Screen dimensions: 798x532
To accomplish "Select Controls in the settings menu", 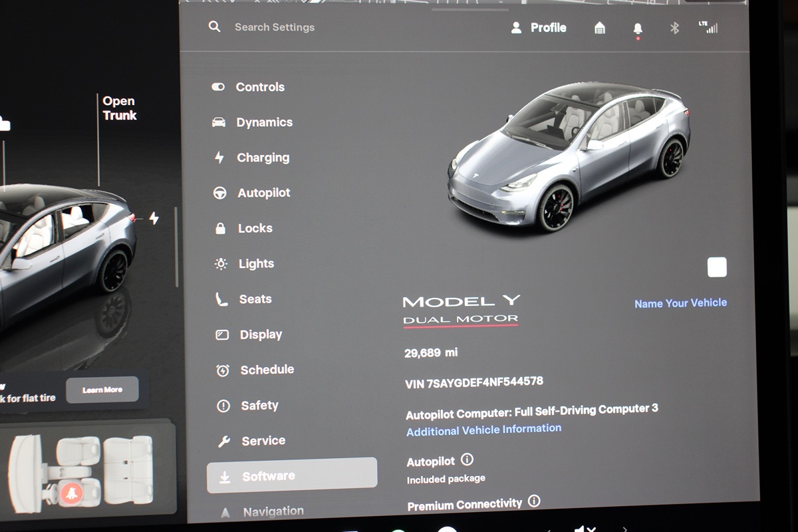I will (259, 87).
